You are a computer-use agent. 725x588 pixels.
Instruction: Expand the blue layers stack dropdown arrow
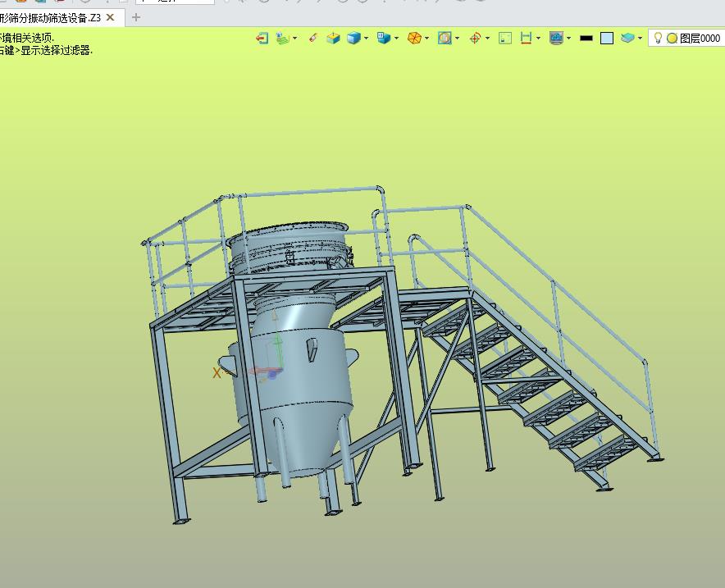(x=641, y=38)
